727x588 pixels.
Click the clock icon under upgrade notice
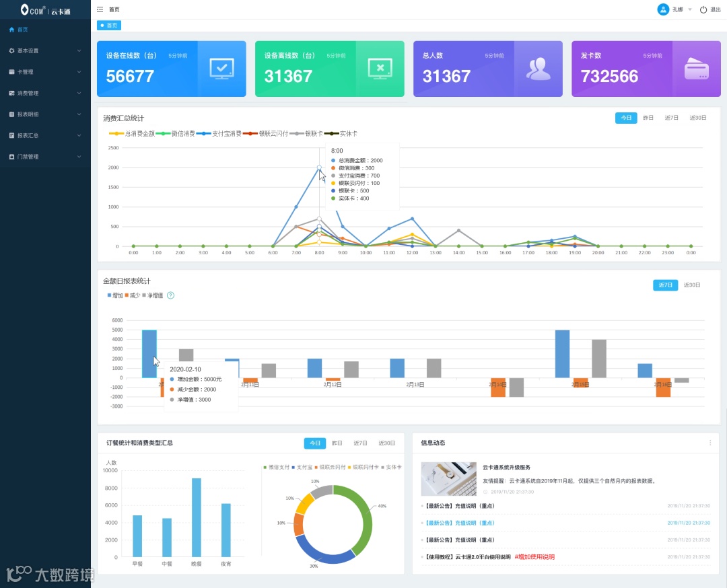485,492
